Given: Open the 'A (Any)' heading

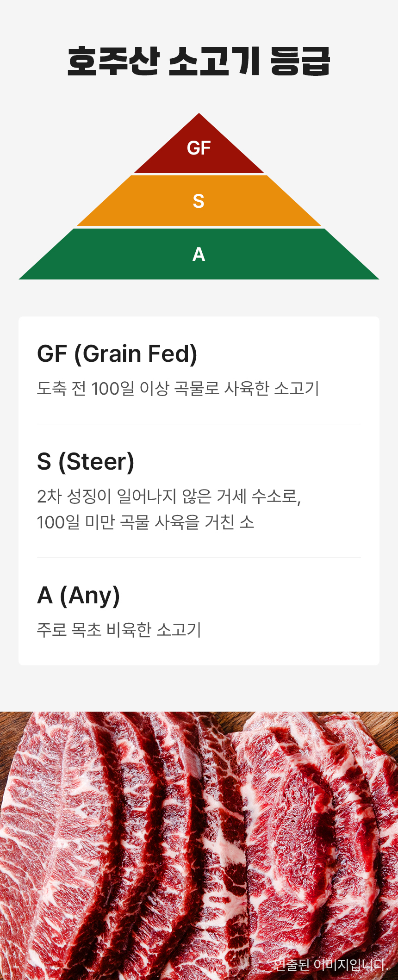Looking at the screenshot, I should (x=79, y=595).
